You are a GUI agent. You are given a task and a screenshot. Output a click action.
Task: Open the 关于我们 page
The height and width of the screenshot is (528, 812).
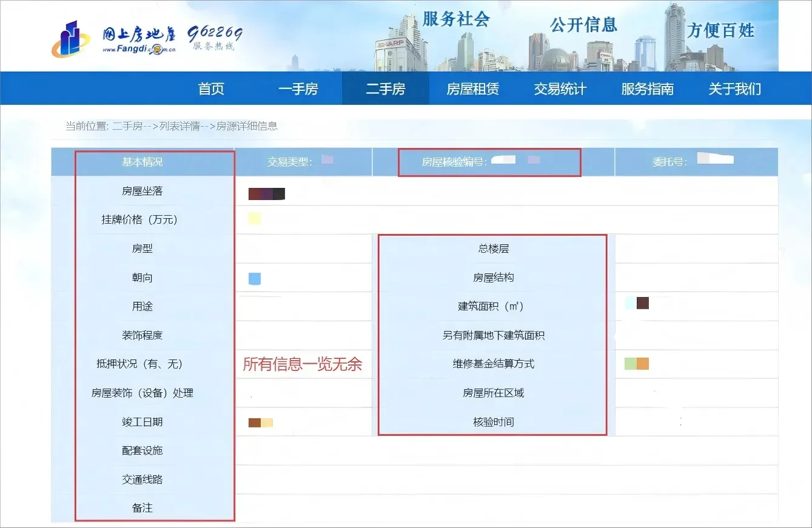[x=735, y=89]
